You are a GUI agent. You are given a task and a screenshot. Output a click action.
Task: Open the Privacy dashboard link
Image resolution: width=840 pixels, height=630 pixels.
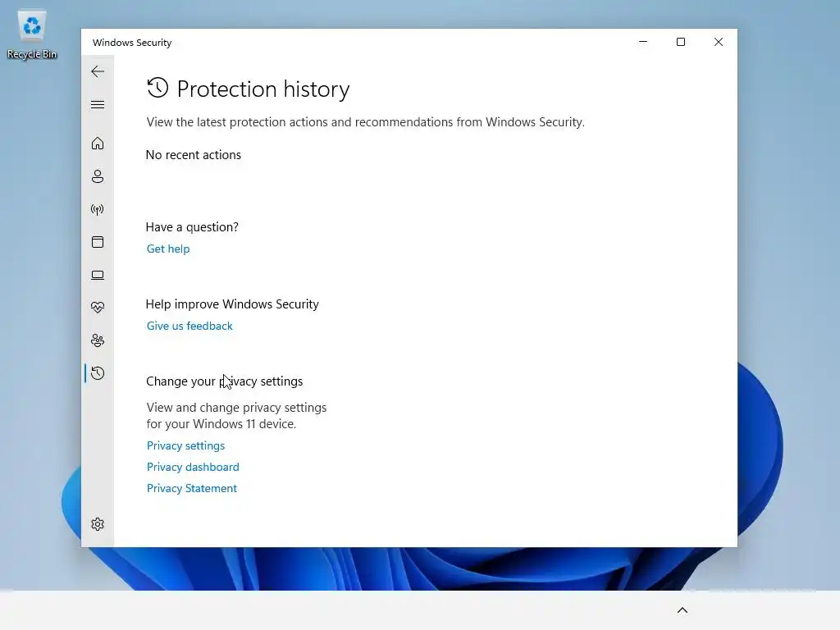click(193, 467)
